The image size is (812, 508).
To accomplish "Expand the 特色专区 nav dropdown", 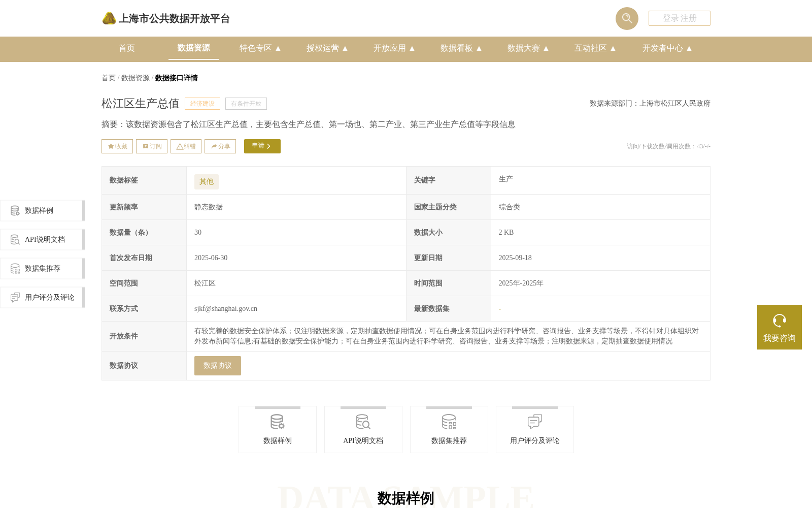I will click(260, 48).
